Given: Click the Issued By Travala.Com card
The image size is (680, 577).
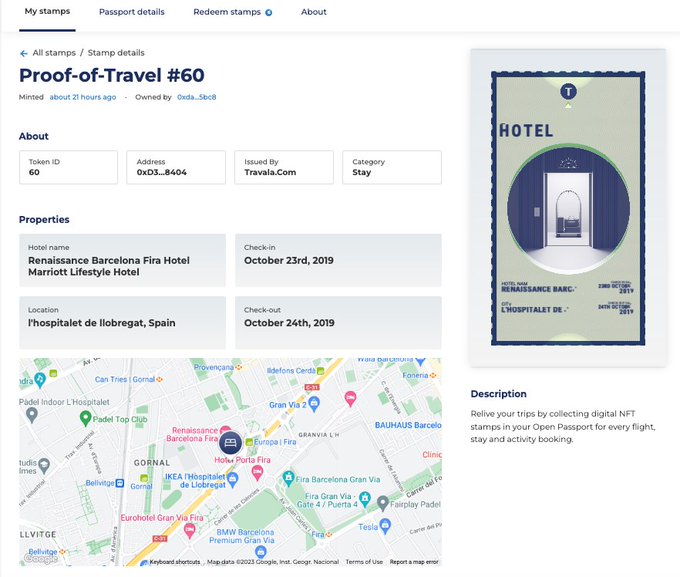Looking at the screenshot, I should (284, 167).
